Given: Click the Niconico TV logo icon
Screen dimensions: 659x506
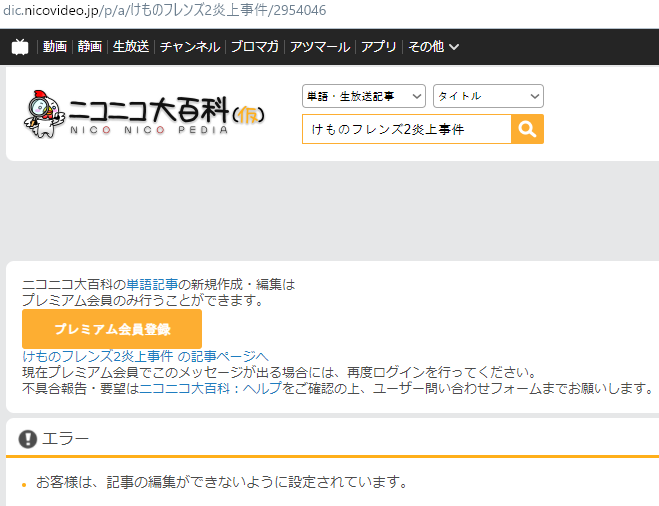Looking at the screenshot, I should tap(20, 47).
